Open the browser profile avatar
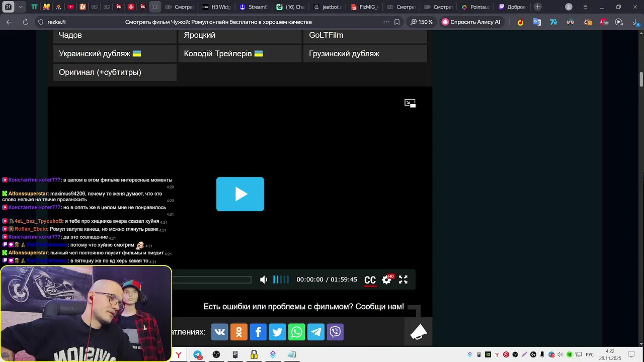 pyautogui.click(x=569, y=7)
